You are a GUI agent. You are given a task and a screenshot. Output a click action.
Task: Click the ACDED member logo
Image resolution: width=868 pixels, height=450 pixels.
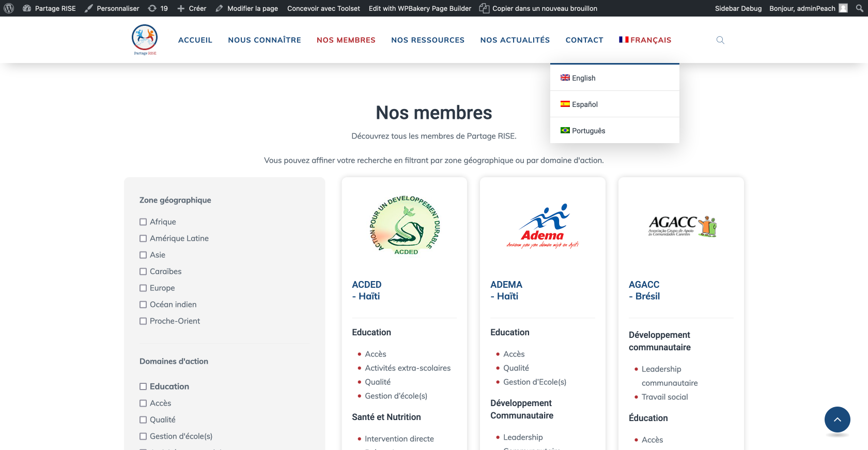tap(405, 225)
